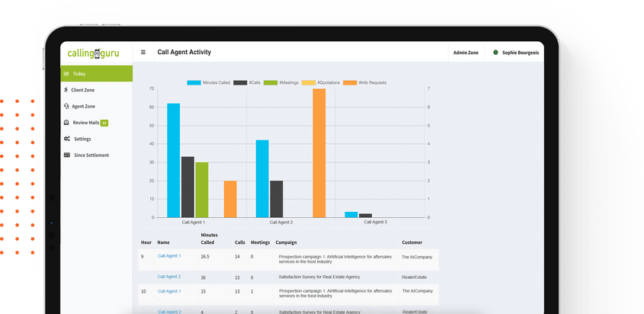Toggle the #Info Requests legend entry
This screenshot has height=314, width=644.
[365, 82]
